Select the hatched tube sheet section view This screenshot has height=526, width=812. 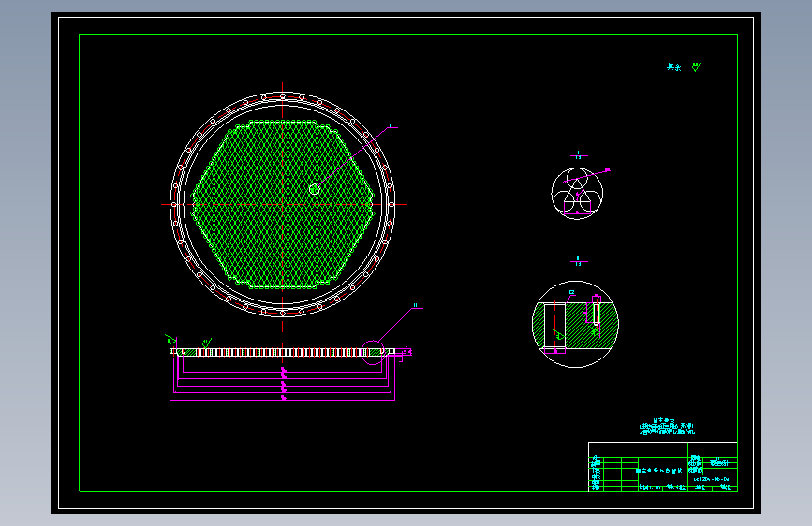pyautogui.click(x=283, y=352)
